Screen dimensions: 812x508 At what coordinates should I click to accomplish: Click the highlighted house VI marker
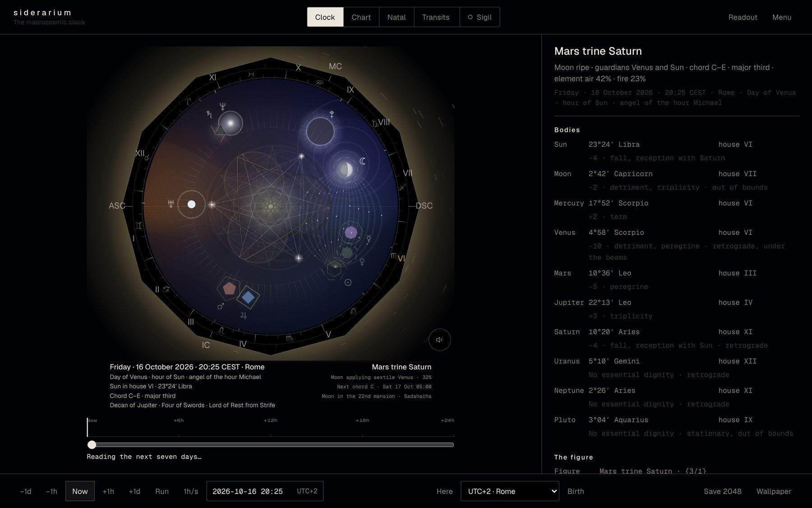pyautogui.click(x=401, y=259)
